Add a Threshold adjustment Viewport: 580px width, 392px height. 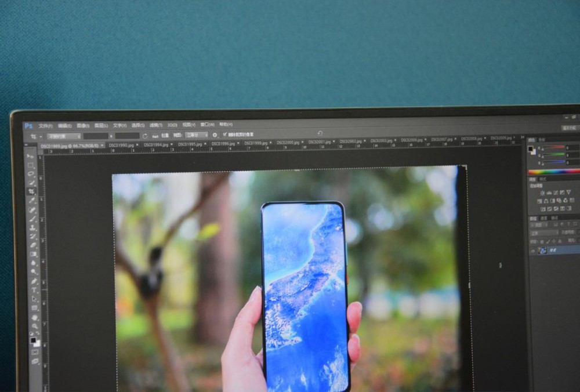pos(556,209)
